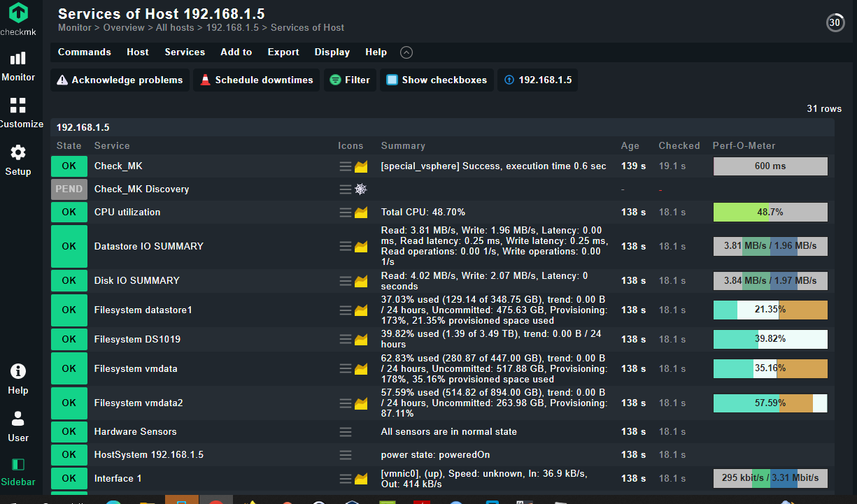Click the 39.82% DS1019 Perf-O-Meter
The image size is (857, 504).
pos(770,340)
